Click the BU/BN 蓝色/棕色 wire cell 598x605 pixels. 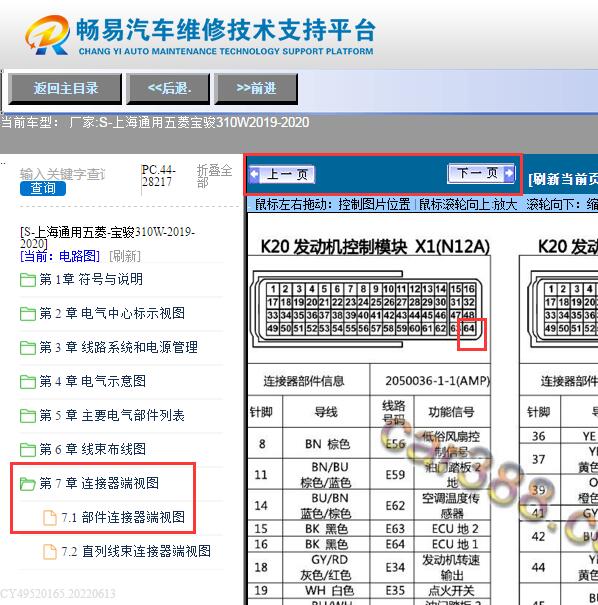[x=326, y=505]
